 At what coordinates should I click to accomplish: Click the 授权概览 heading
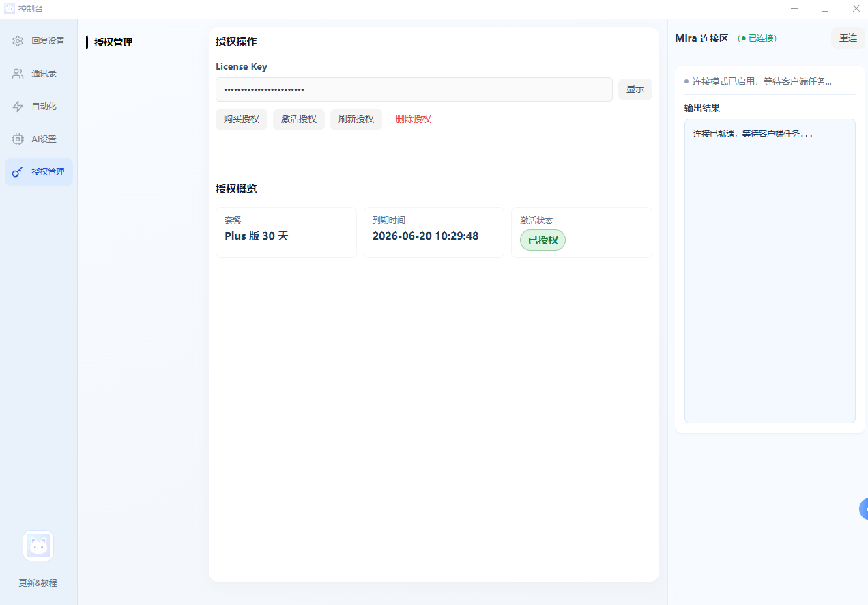(236, 189)
